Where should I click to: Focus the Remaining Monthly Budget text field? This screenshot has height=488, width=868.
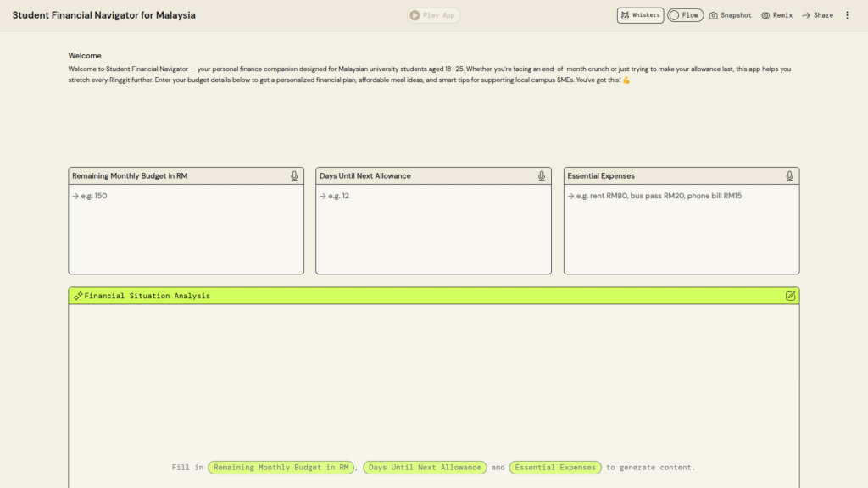(186, 229)
